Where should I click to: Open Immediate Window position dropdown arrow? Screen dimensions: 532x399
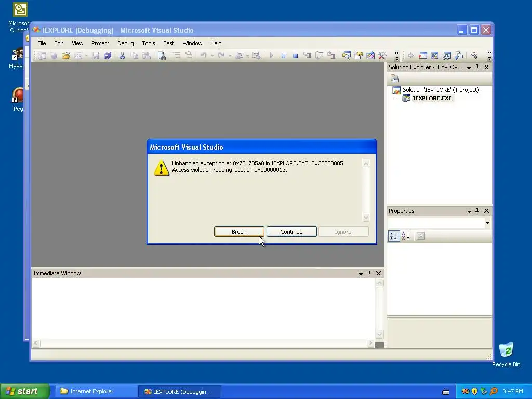(x=361, y=273)
